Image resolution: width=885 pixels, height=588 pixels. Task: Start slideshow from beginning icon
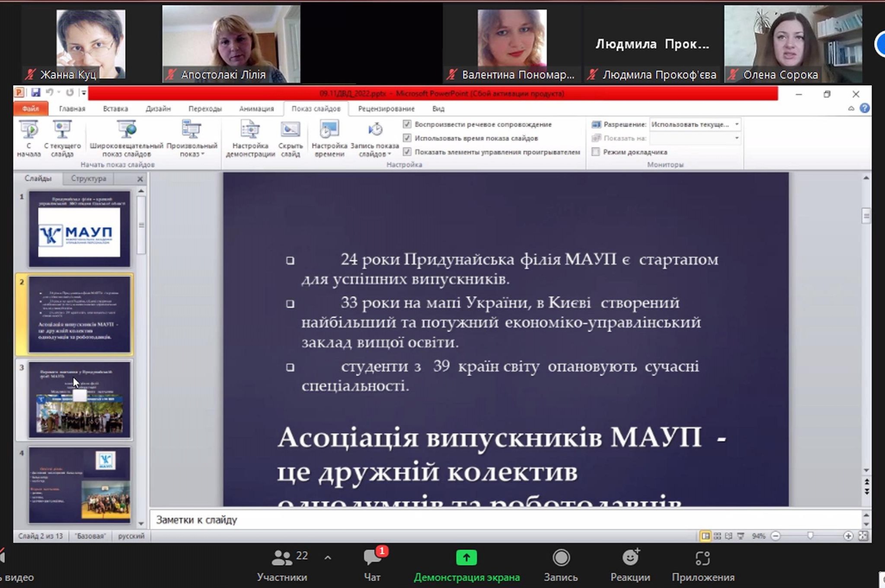point(29,130)
